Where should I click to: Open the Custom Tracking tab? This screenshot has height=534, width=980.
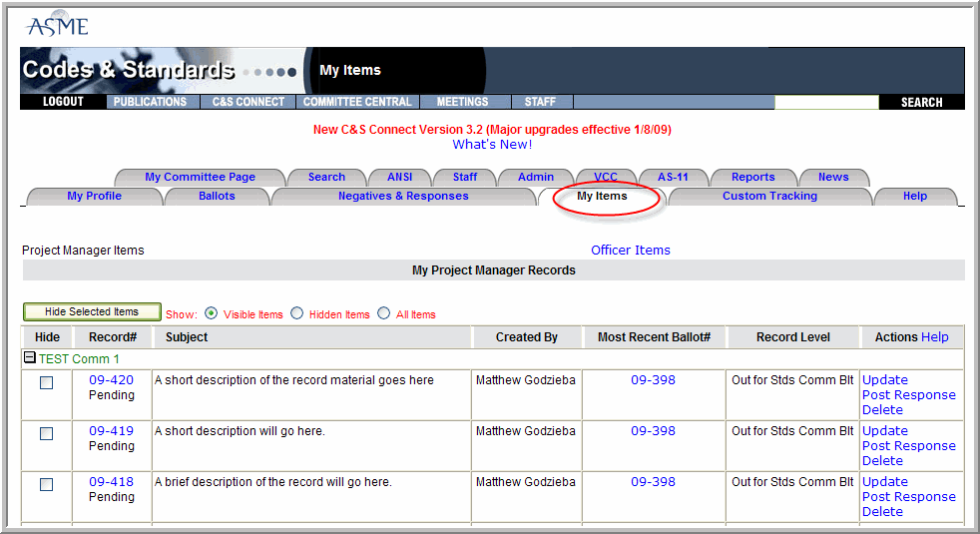coord(770,196)
